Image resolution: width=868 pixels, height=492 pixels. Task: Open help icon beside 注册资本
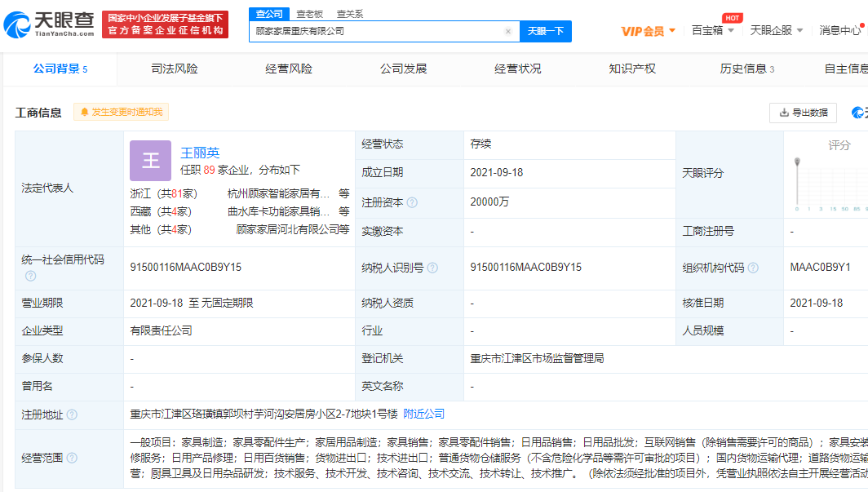(413, 202)
